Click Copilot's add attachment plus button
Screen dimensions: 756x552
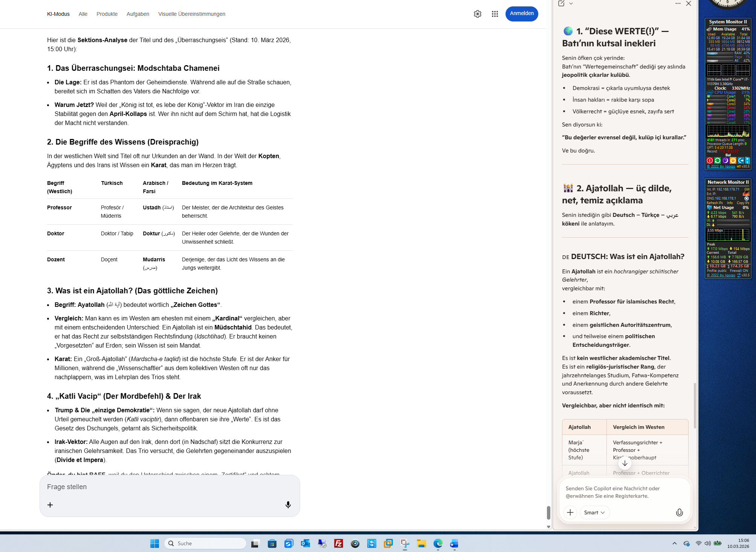(x=570, y=512)
